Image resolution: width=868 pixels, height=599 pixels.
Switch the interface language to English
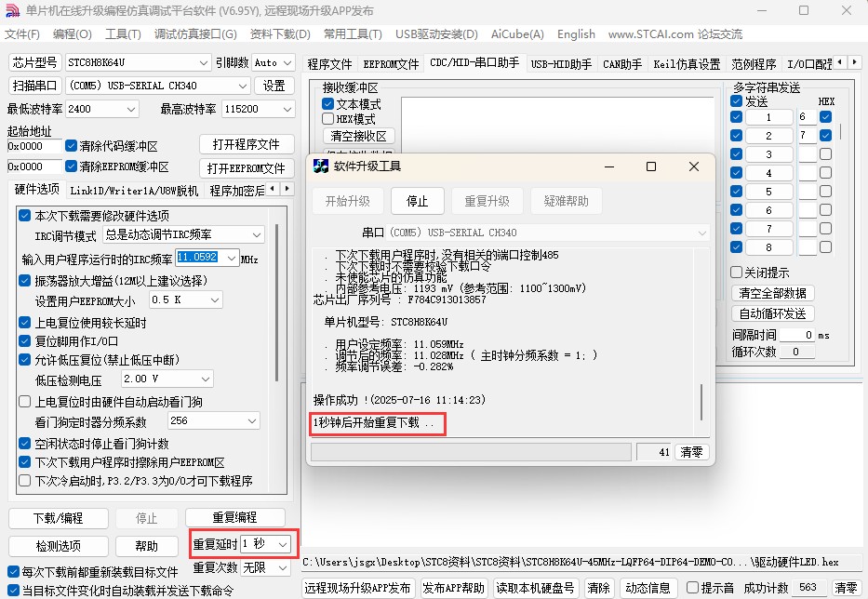click(576, 34)
